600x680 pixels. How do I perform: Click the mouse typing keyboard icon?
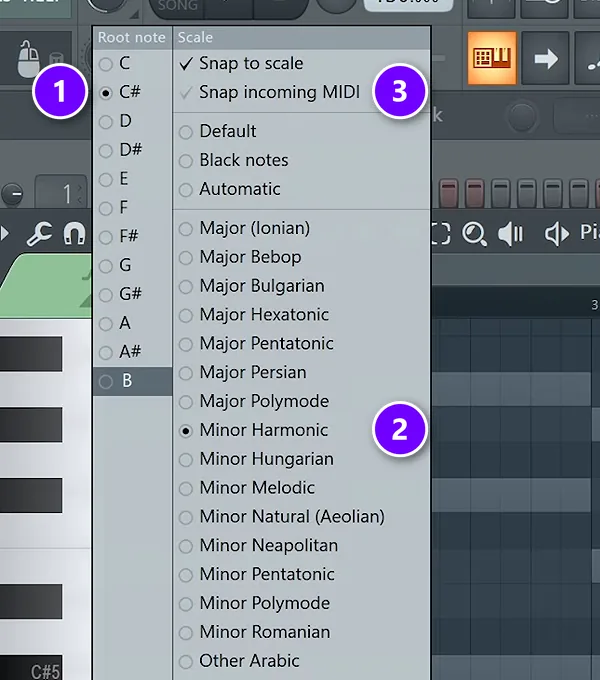tap(28, 59)
